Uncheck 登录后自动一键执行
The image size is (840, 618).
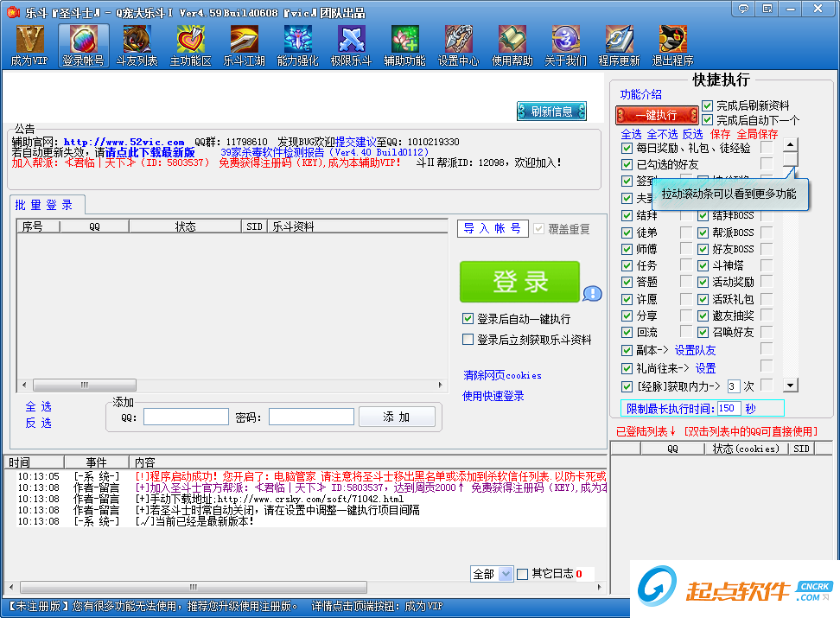click(468, 318)
